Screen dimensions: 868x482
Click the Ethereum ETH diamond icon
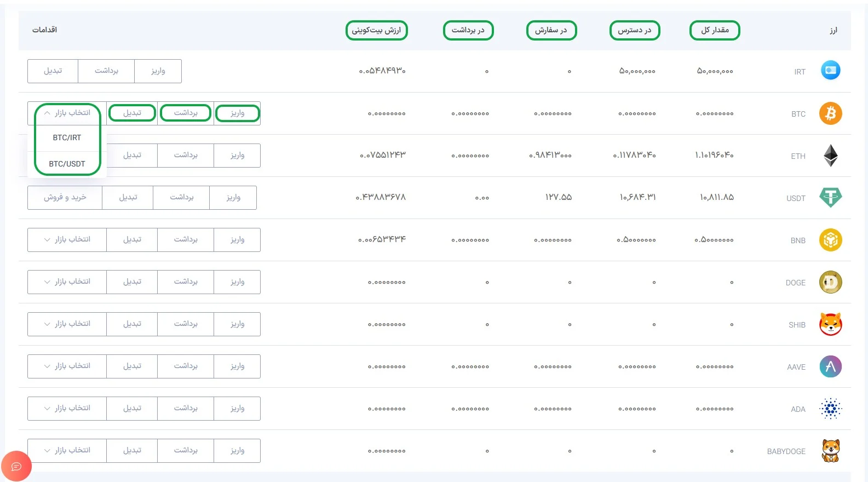[830, 156]
